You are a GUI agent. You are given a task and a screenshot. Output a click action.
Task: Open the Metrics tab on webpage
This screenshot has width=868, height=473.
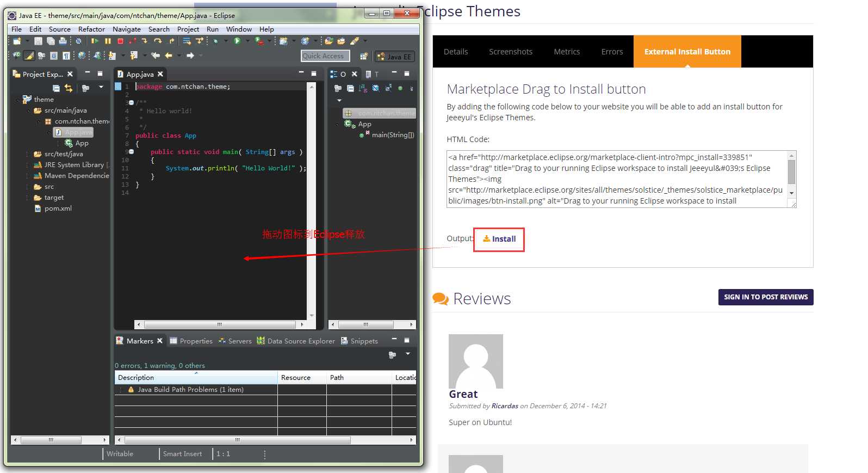[x=567, y=52]
